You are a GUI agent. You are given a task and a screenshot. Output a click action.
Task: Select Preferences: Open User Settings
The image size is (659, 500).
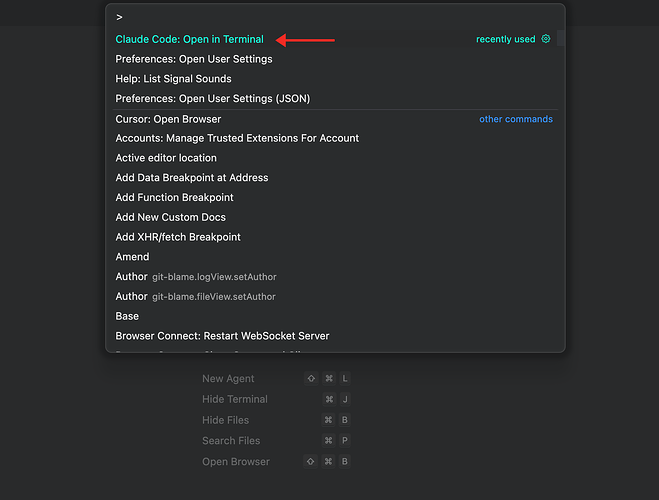(335, 59)
